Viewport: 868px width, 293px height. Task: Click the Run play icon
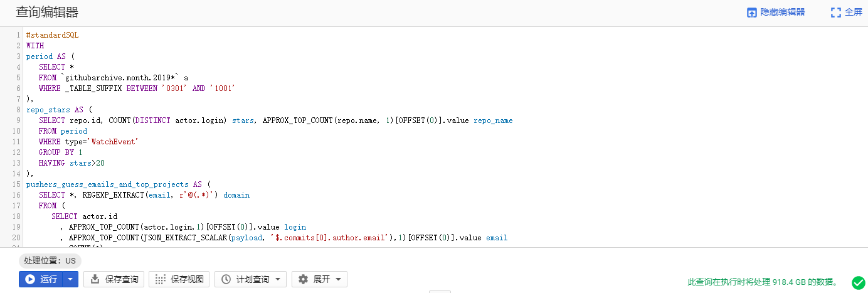click(30, 279)
